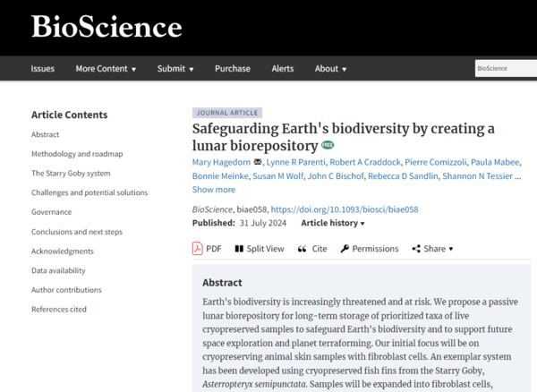Expand the Submit dropdown menu
This screenshot has height=392, width=537.
click(x=176, y=69)
